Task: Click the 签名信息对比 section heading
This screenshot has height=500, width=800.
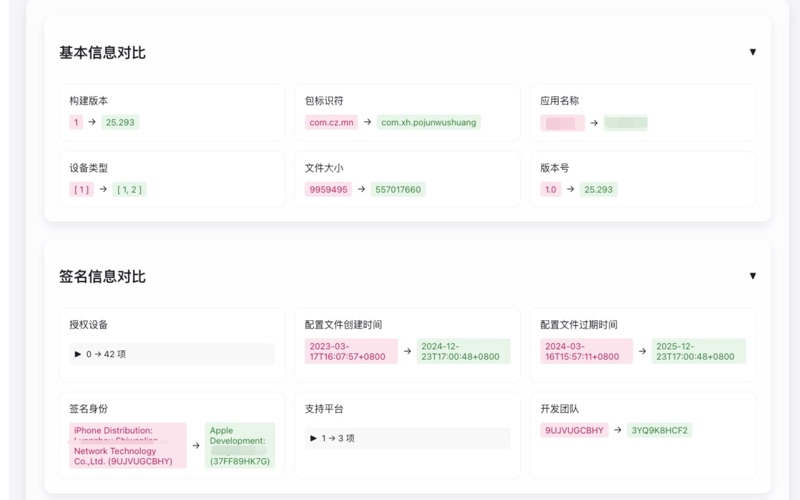Action: 102,277
